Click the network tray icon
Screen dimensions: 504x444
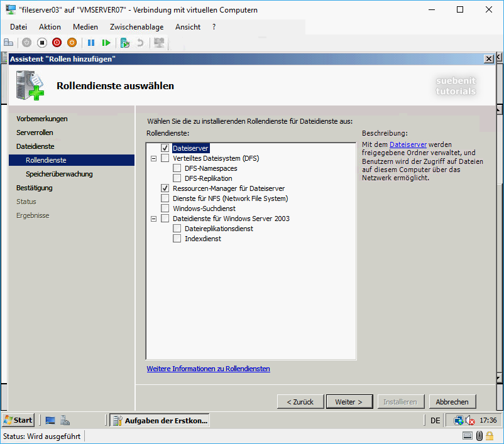click(x=458, y=420)
